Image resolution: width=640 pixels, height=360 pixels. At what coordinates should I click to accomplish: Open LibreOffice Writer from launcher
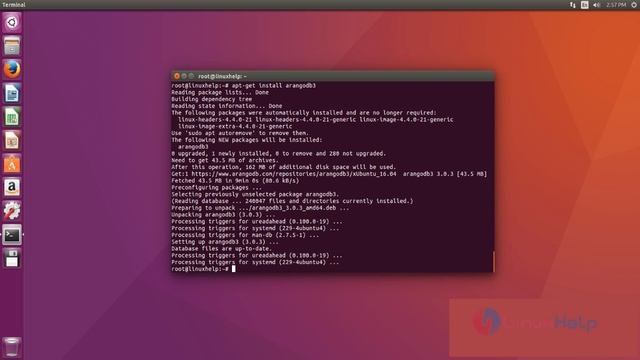[12, 93]
